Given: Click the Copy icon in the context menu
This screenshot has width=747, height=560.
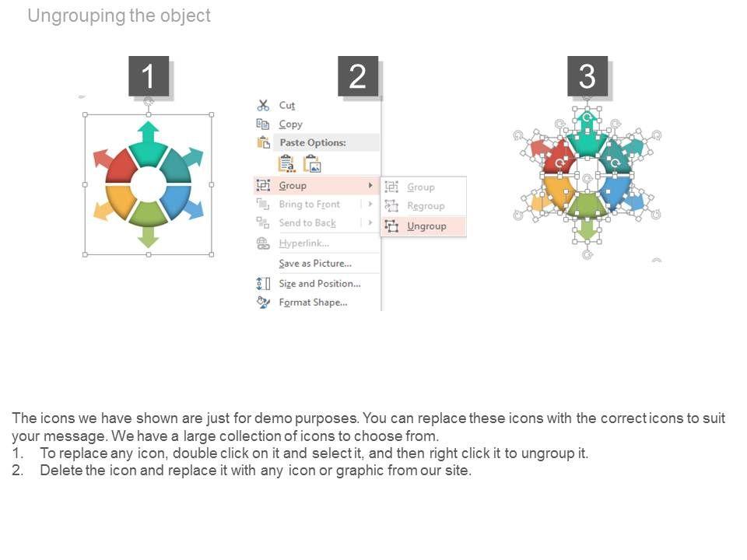Looking at the screenshot, I should [263, 124].
